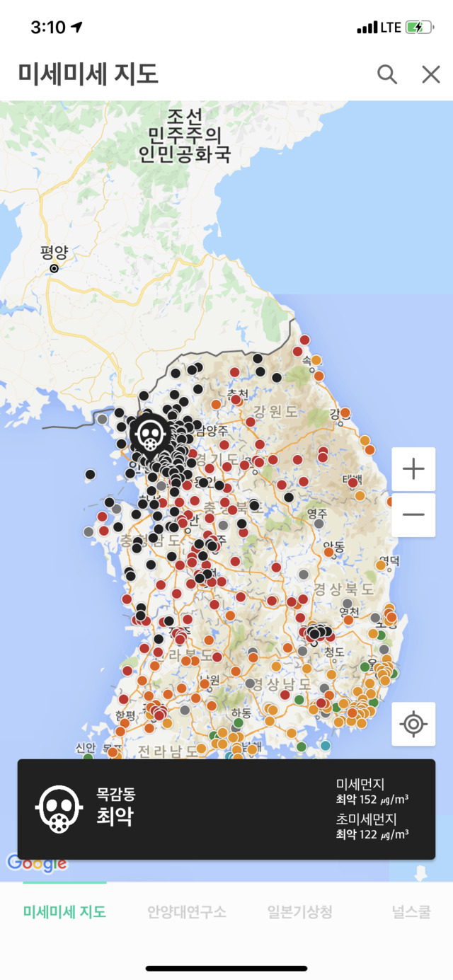Tap the search magnifier icon
The height and width of the screenshot is (980, 453).
pos(386,74)
